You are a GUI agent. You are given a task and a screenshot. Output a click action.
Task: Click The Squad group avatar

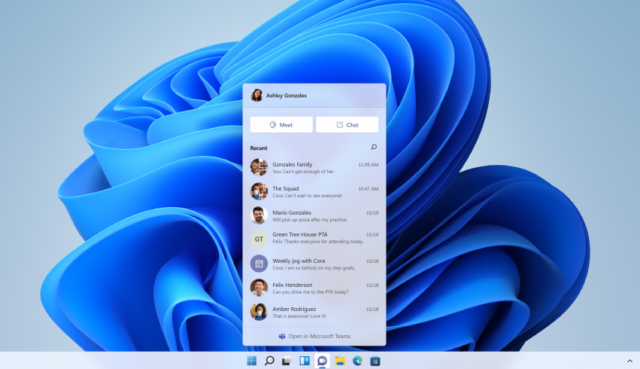pyautogui.click(x=259, y=191)
